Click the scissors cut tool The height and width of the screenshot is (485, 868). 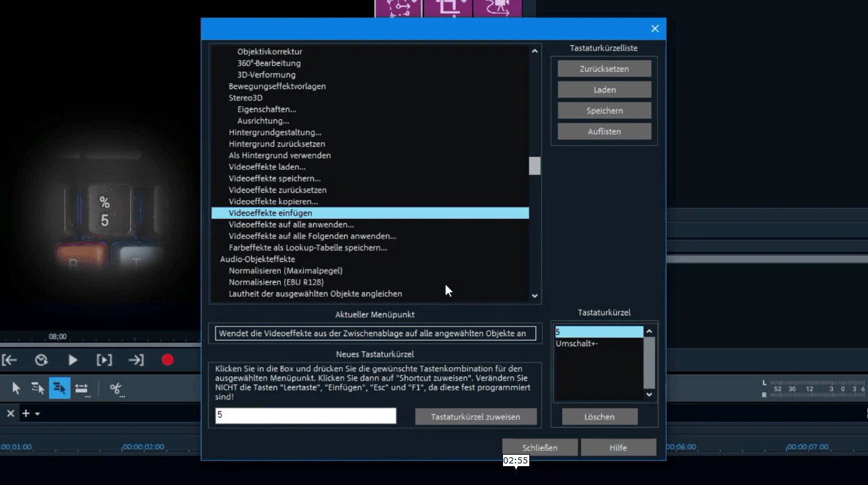pyautogui.click(x=116, y=388)
